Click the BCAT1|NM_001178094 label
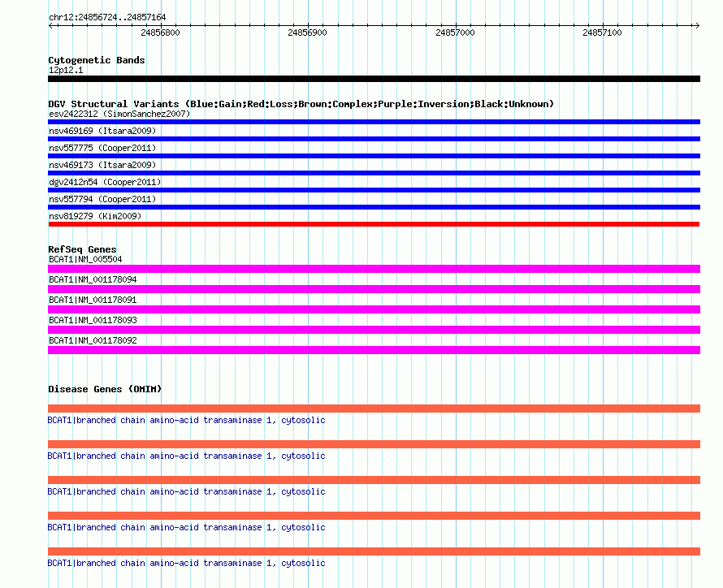Screen dimensions: 723x588 tap(93, 279)
